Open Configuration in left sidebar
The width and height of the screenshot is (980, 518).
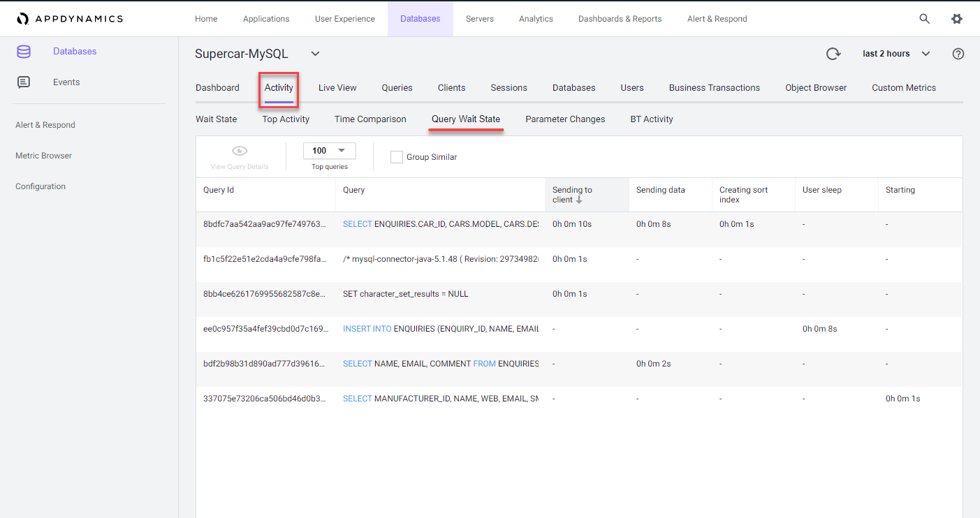click(x=41, y=186)
